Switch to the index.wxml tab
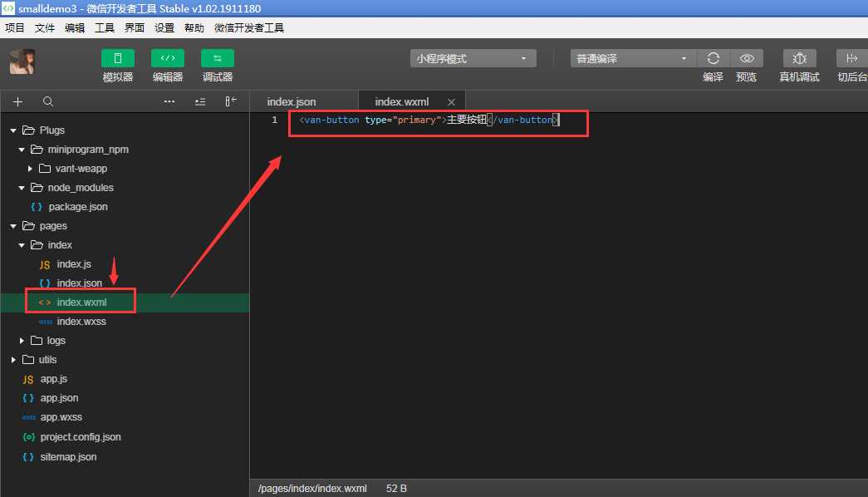 point(402,102)
